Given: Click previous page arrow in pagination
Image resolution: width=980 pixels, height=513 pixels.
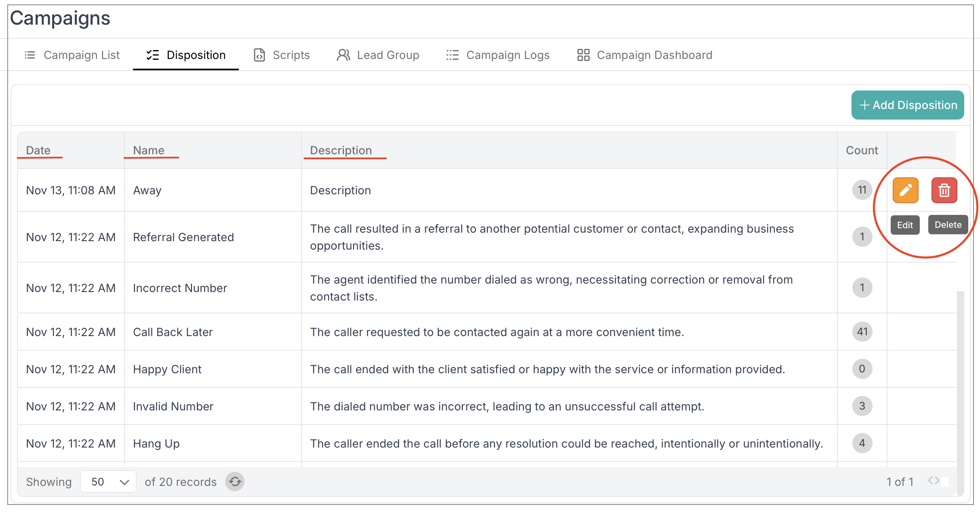Looking at the screenshot, I should pyautogui.click(x=930, y=480).
